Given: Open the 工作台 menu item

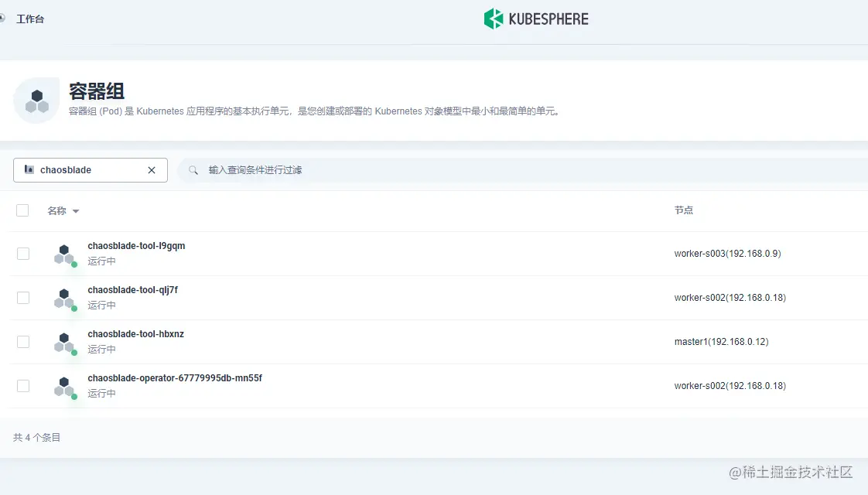Looking at the screenshot, I should point(30,18).
